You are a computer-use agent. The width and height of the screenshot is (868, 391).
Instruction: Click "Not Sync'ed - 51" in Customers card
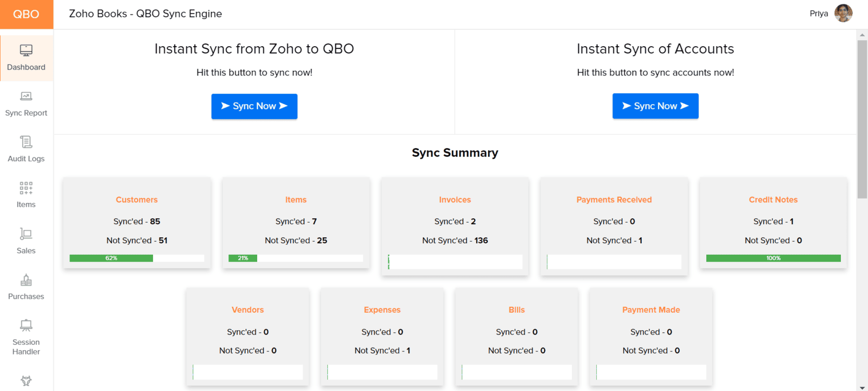pyautogui.click(x=137, y=241)
